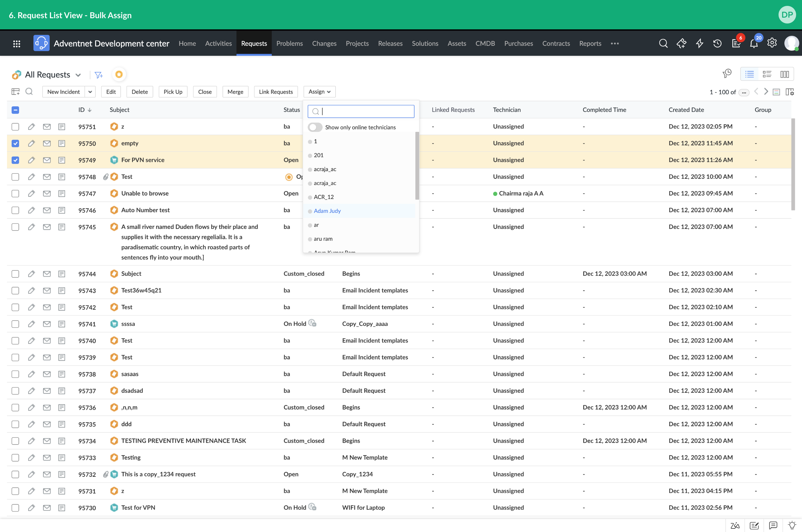Open admin settings gear icon

tap(772, 43)
